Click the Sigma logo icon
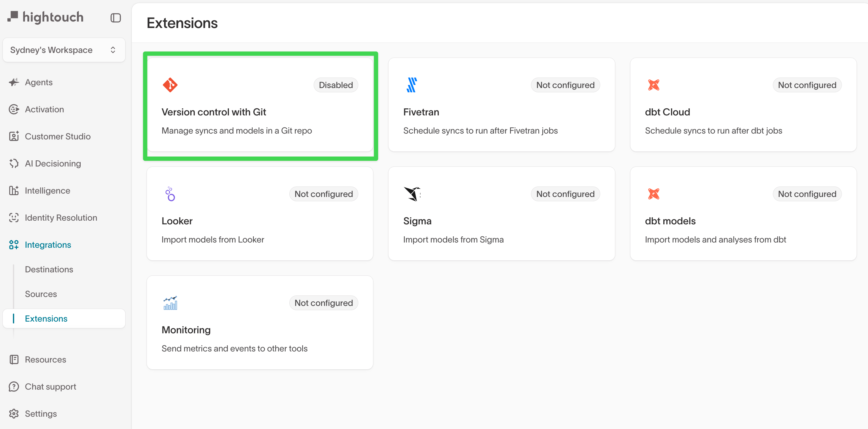This screenshot has height=429, width=868. pos(412,194)
